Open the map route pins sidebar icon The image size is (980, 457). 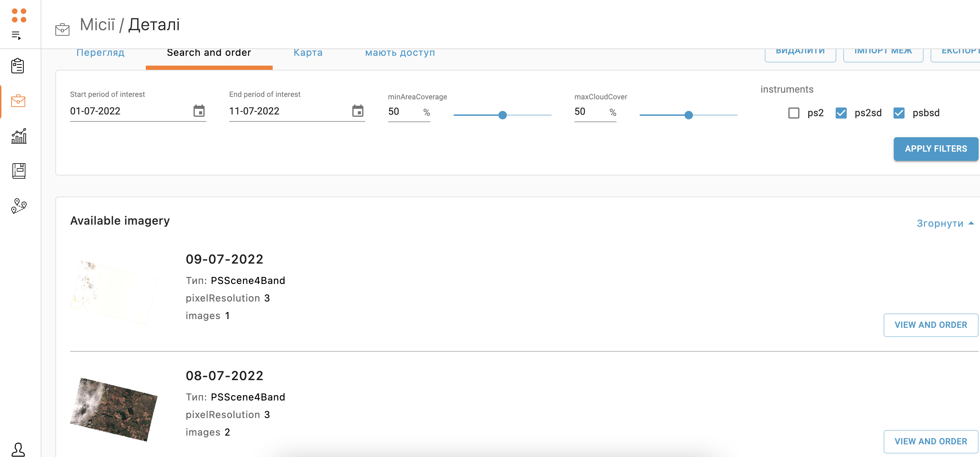point(19,206)
